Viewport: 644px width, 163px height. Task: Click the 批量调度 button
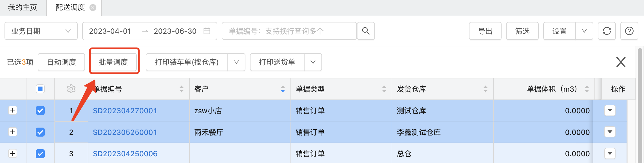[x=113, y=62]
